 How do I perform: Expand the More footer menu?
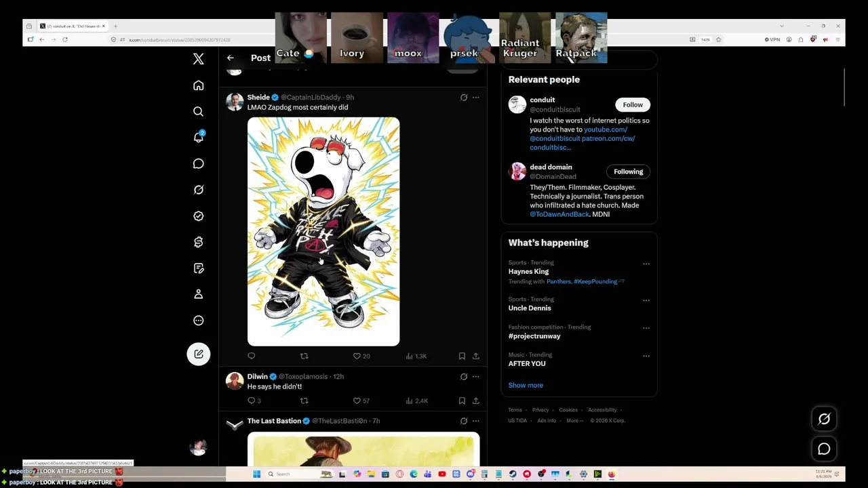(574, 420)
